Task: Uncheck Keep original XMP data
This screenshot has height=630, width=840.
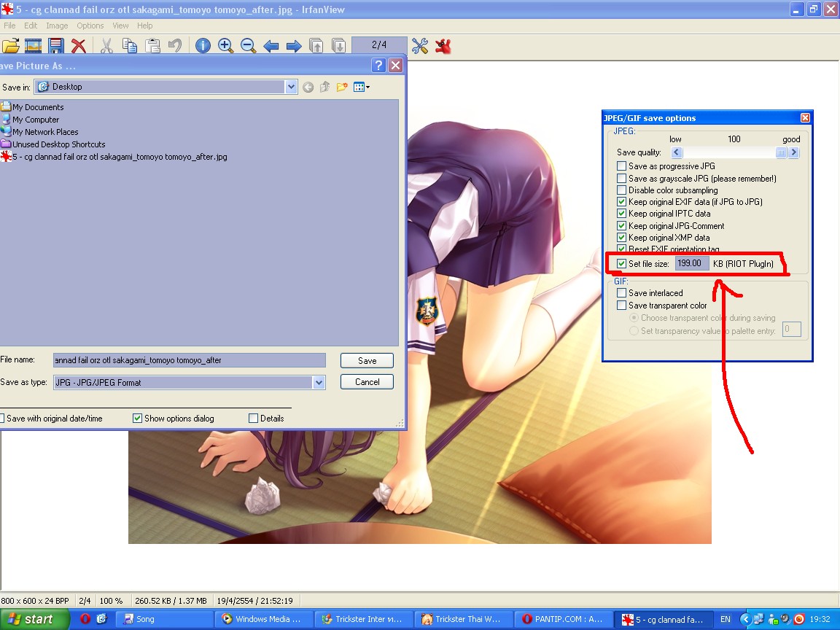Action: click(621, 238)
